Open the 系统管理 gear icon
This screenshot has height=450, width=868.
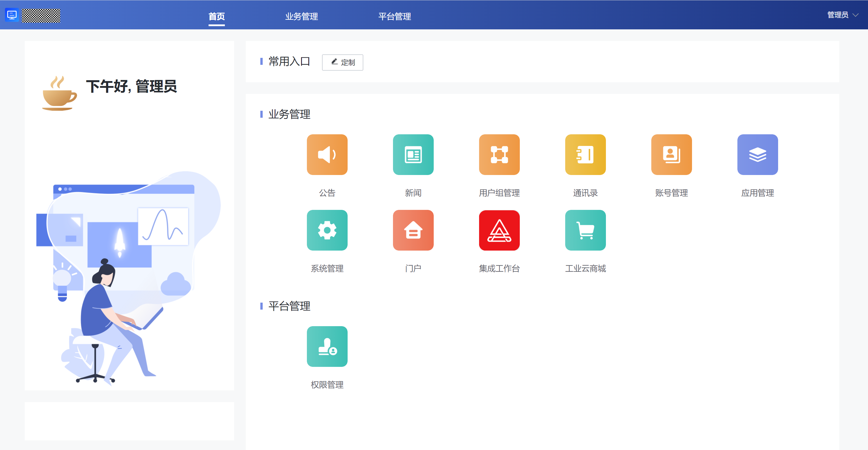click(x=327, y=230)
